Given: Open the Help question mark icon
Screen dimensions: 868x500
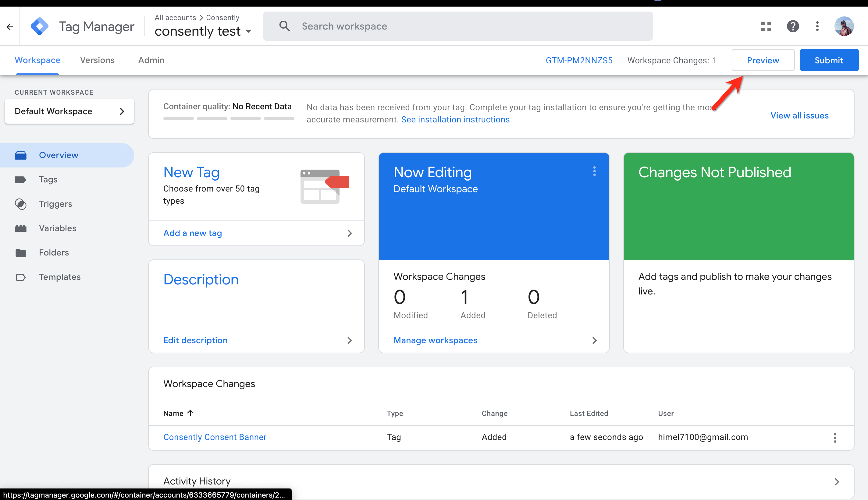Looking at the screenshot, I should [792, 26].
